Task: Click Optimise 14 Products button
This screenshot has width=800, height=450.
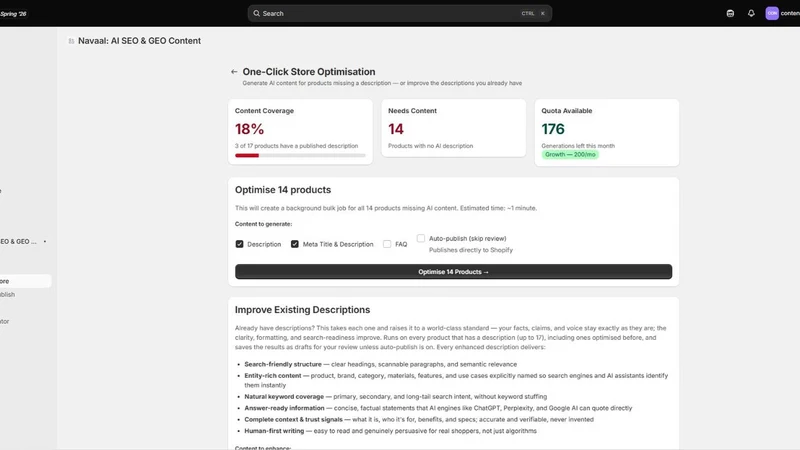Action: tap(453, 271)
